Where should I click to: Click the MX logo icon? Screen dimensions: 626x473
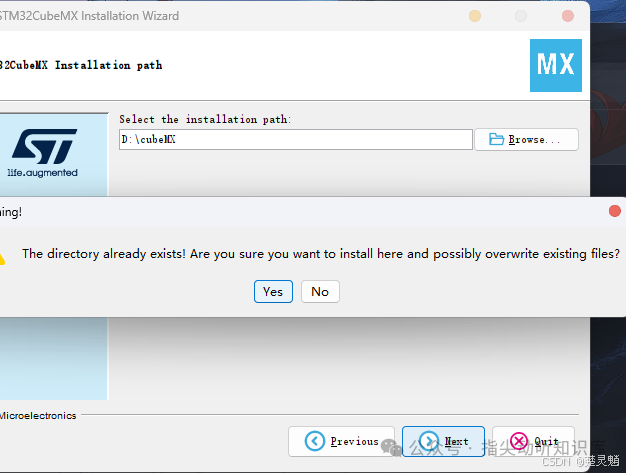[555, 65]
